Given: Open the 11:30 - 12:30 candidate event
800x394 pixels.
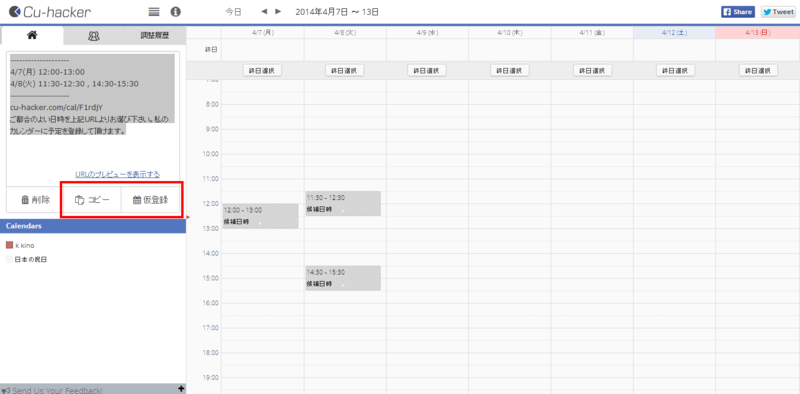Looking at the screenshot, I should [343, 204].
